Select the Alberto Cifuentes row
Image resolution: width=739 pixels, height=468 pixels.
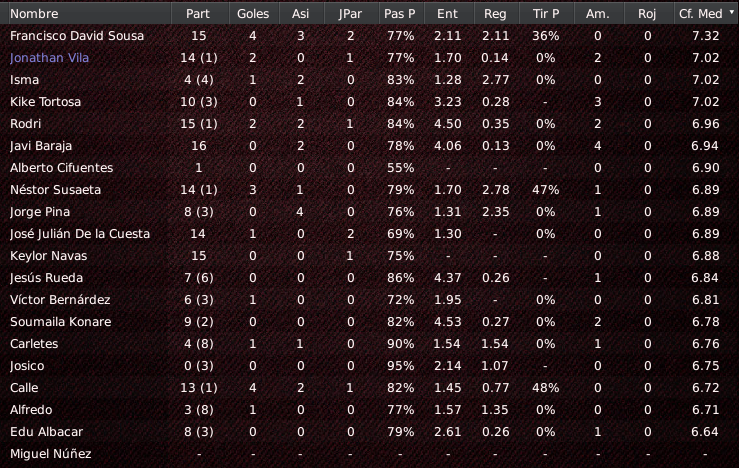click(x=370, y=168)
